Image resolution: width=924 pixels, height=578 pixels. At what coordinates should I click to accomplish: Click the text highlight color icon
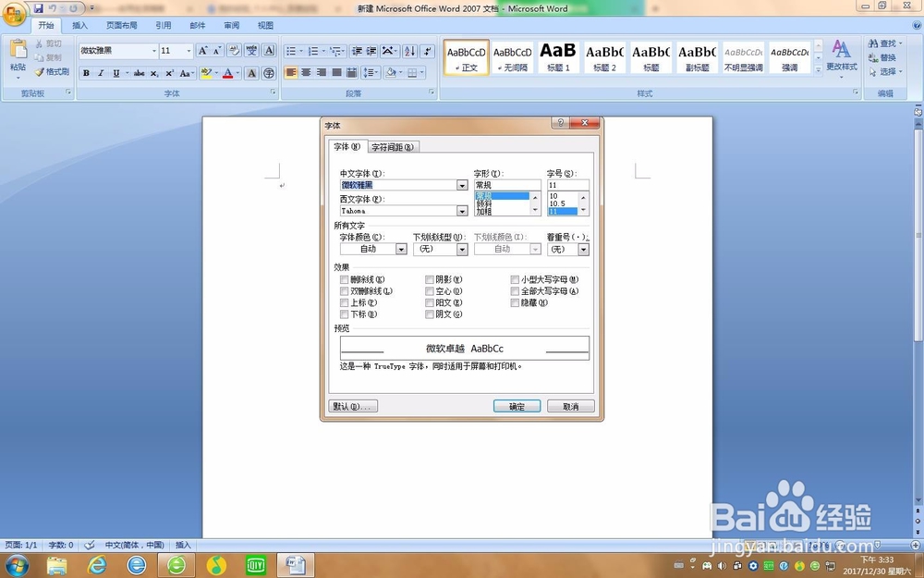(207, 73)
